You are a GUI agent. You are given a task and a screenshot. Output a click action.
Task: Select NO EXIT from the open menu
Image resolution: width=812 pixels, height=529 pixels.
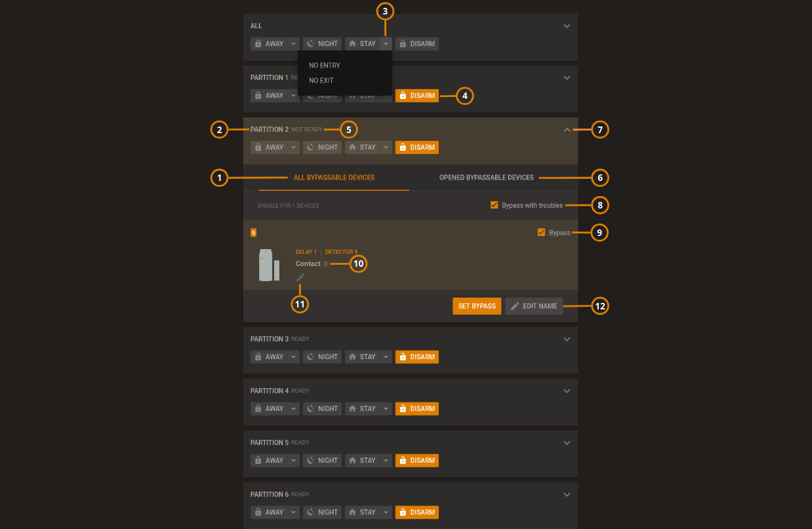(321, 80)
